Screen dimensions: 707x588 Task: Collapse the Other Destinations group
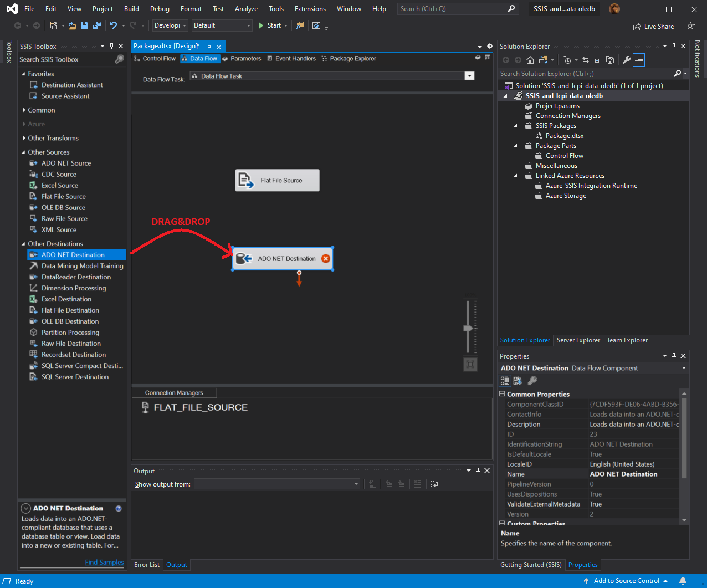click(23, 244)
